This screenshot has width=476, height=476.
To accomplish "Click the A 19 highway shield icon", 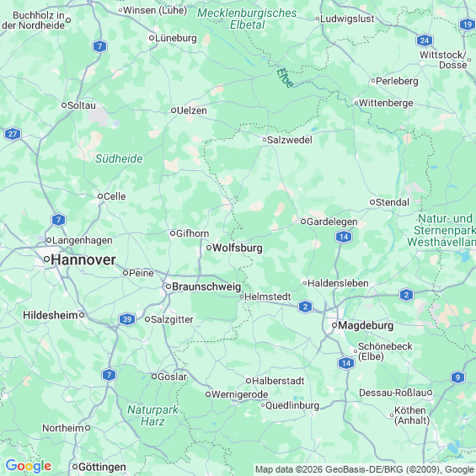I will [x=468, y=24].
